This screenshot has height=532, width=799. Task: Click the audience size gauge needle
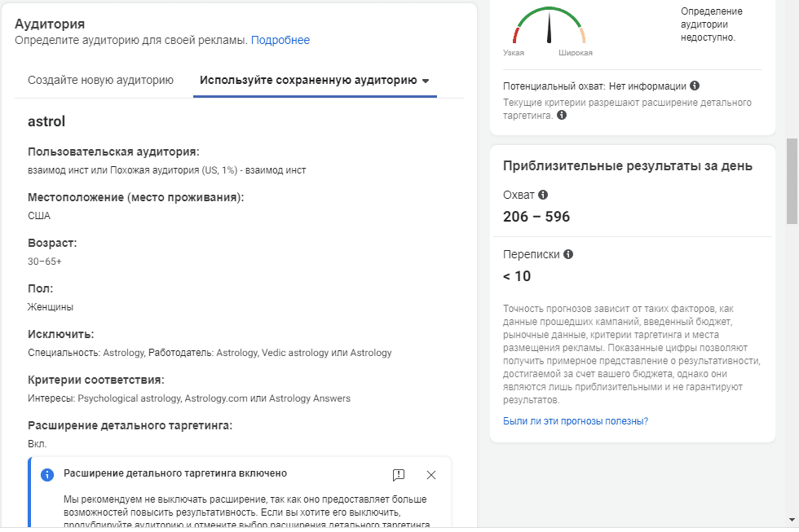point(550,28)
